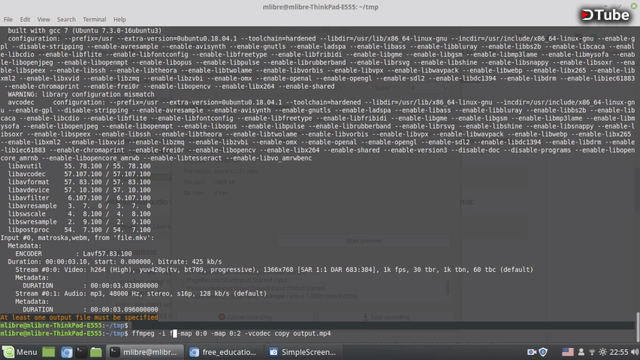Click the 'Stream #0:1: Audio: mp3' line

point(141,293)
